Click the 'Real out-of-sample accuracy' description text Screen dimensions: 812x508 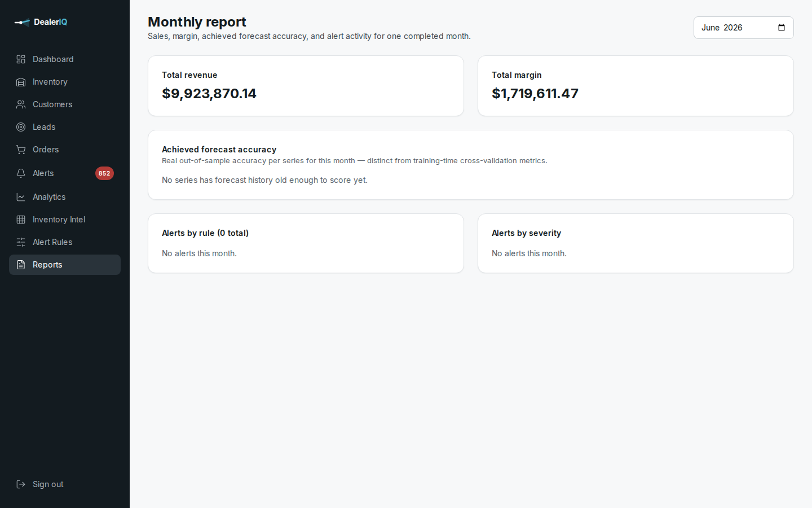click(x=355, y=161)
